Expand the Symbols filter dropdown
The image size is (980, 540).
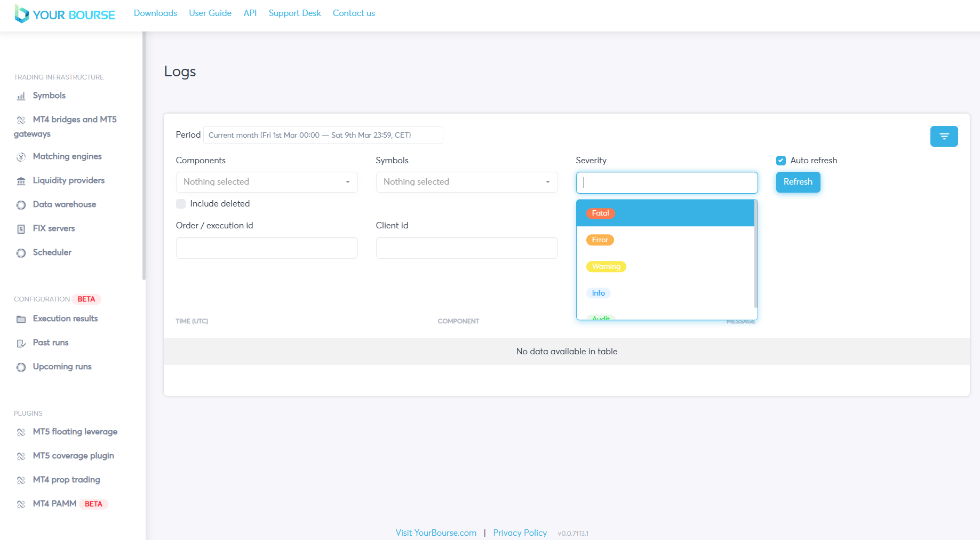[x=466, y=182]
